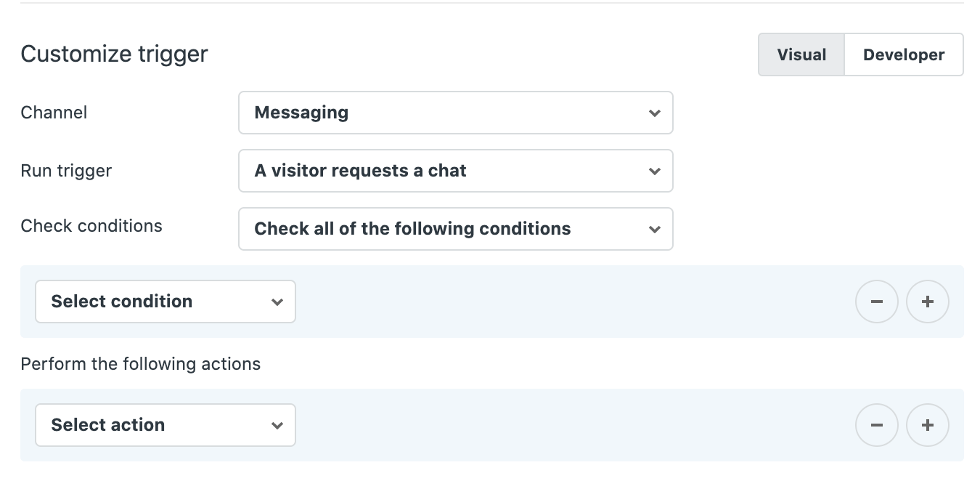Screen dimensions: 980x489
Task: Open the Messaging channel dropdown
Action: 456,113
